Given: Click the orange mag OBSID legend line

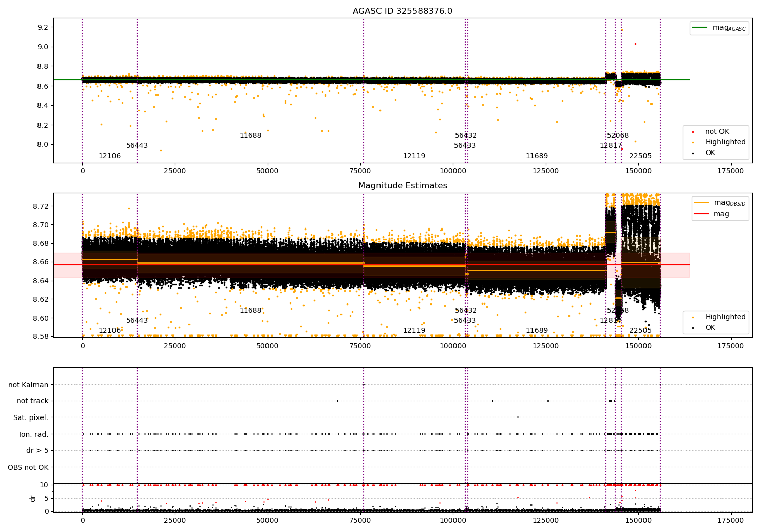Looking at the screenshot, I should [702, 203].
